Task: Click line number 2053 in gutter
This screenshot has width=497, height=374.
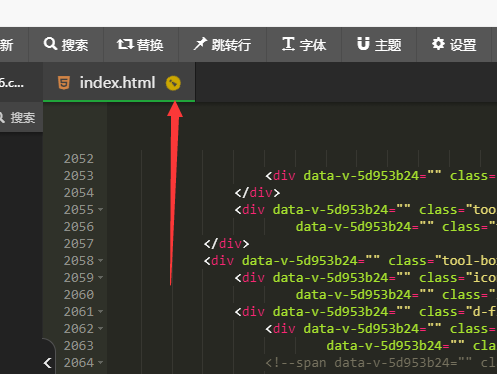Action: (79, 176)
